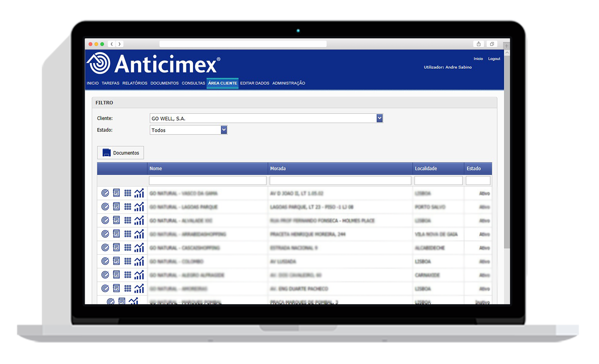
Task: Go back with browser back arrow
Action: (112, 44)
